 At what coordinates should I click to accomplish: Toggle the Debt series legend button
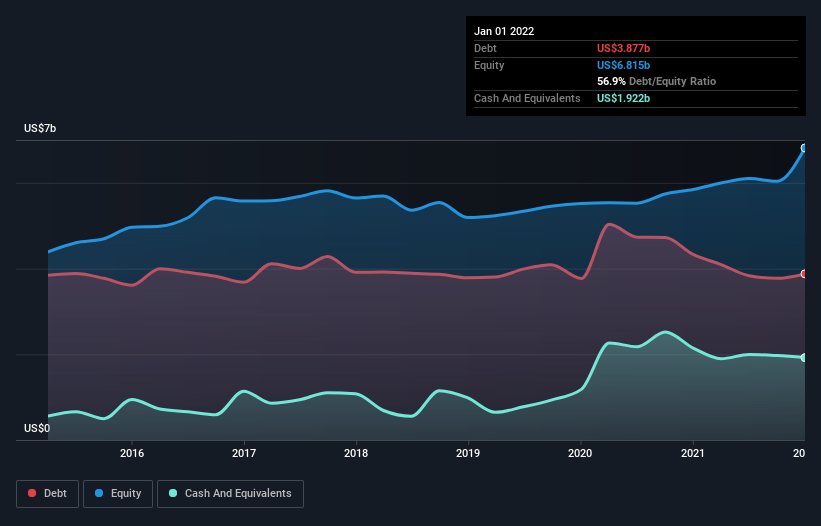pos(47,494)
